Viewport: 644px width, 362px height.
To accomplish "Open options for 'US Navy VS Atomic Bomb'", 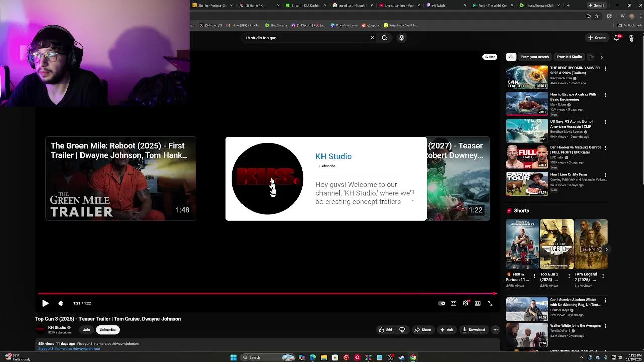I will [605, 122].
